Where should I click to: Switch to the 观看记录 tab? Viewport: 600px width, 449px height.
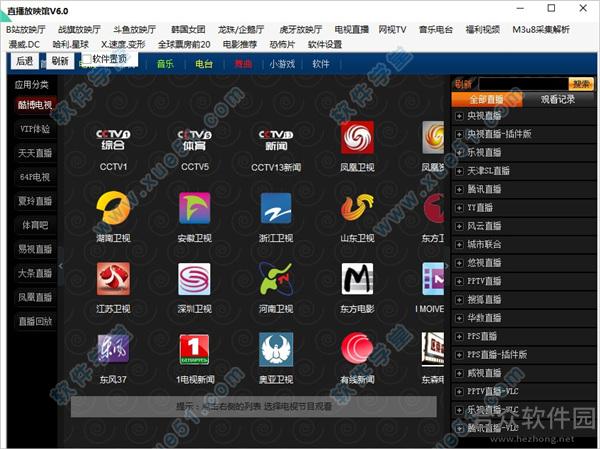558,100
